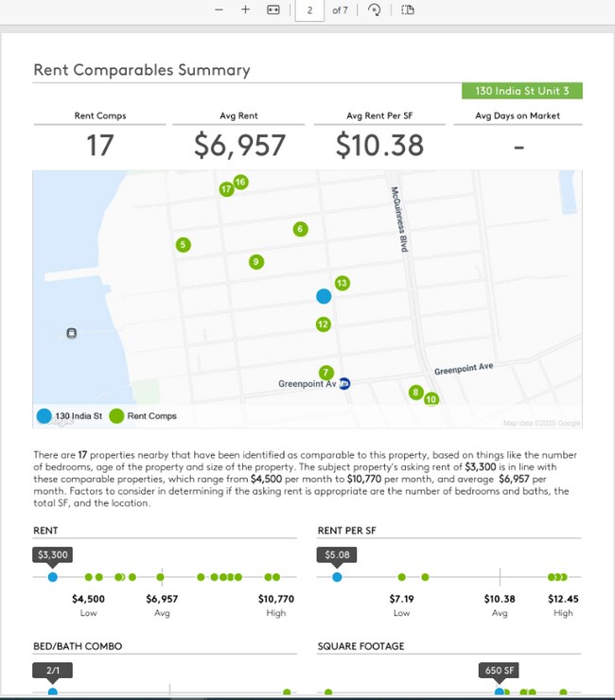This screenshot has height=700, width=615.
Task: Click the $5.08 rent per SF marker
Action: tap(337, 576)
